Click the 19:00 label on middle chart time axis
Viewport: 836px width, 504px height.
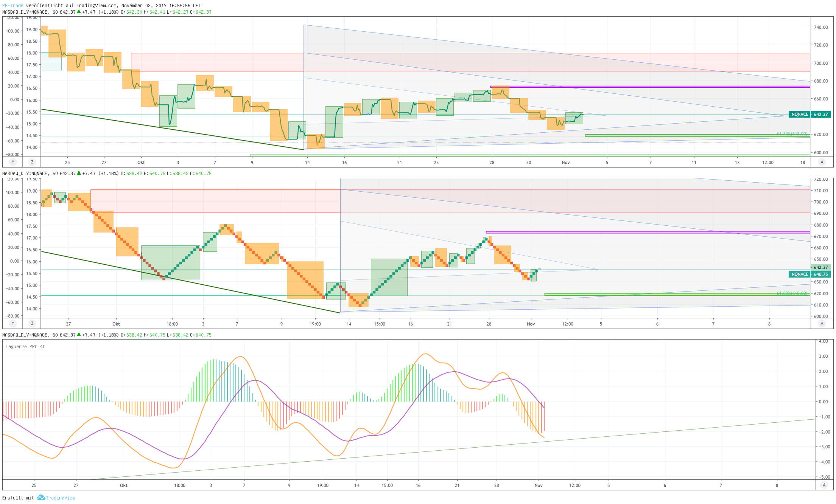click(315, 324)
